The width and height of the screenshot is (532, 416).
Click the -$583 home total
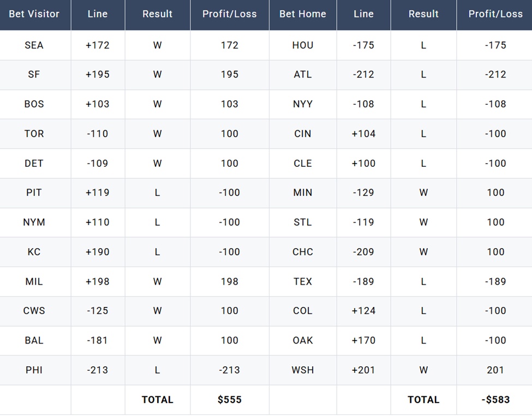(x=495, y=400)
